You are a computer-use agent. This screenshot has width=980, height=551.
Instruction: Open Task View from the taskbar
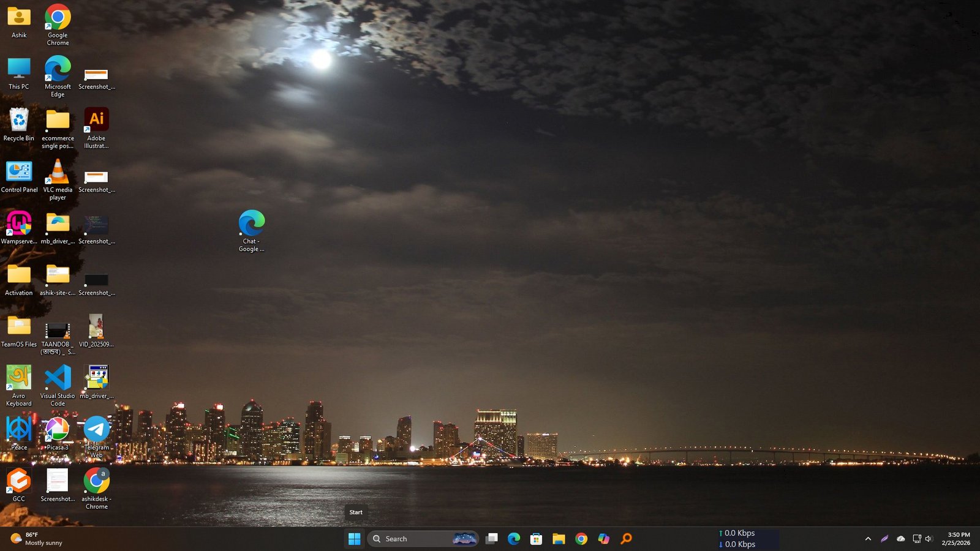491,539
